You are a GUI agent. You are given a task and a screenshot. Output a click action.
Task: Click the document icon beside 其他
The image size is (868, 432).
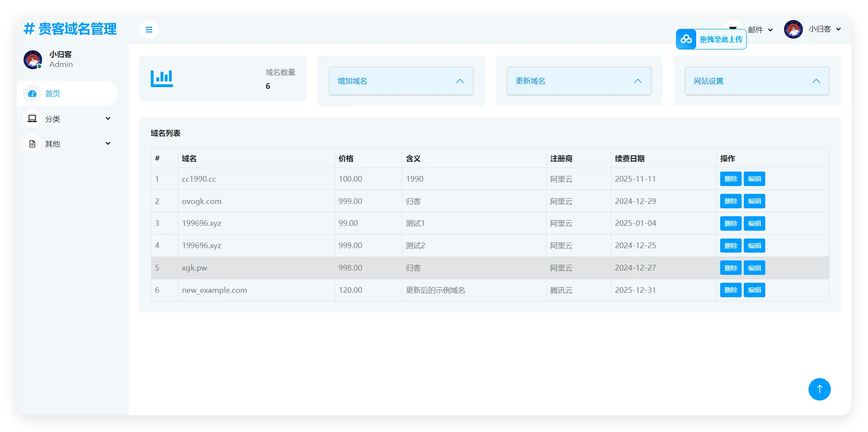pyautogui.click(x=32, y=144)
